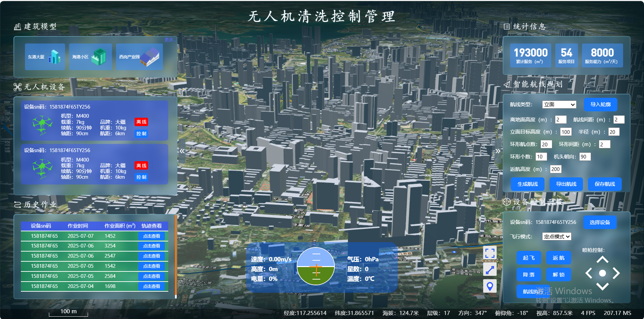Open the 飞行模式 dropdown
This screenshot has height=319, width=644.
coord(557,236)
